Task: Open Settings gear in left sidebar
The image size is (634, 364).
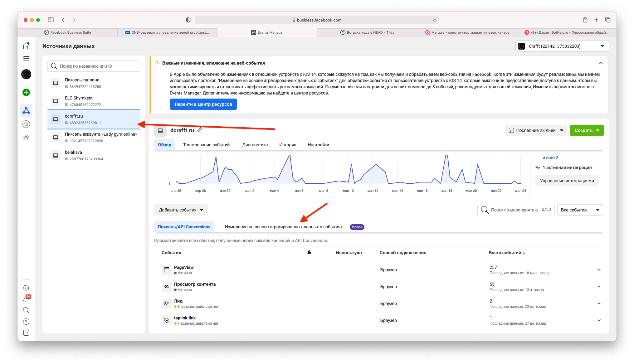Action: click(x=26, y=288)
